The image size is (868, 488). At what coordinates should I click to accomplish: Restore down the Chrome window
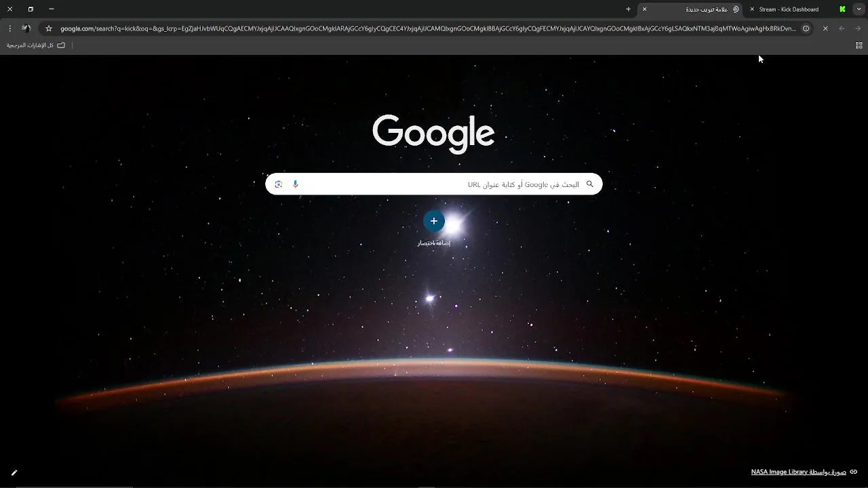(31, 9)
